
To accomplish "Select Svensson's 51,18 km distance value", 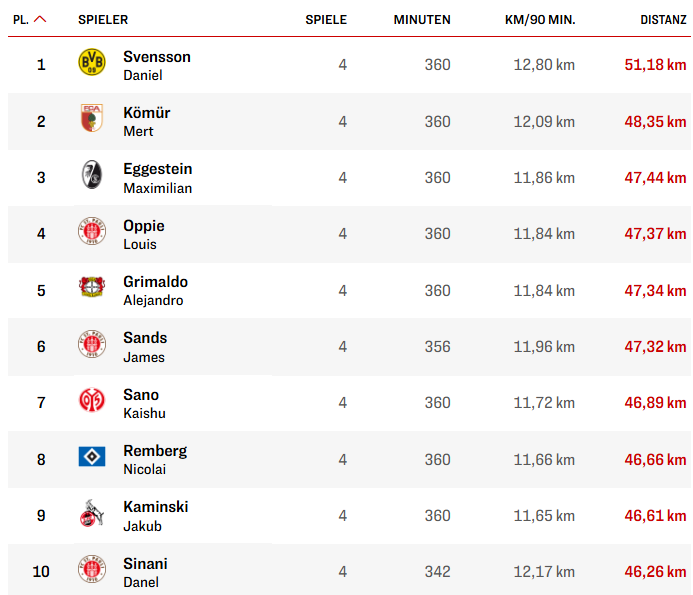I will coord(654,65).
